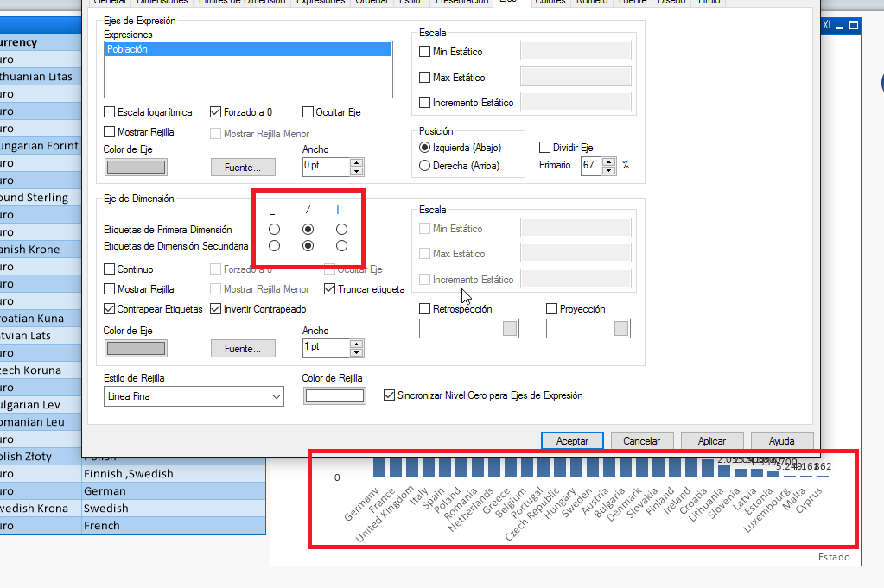Expand the Estilo de Rejilla dropdown
Image resolution: width=884 pixels, height=588 pixels.
[x=277, y=396]
